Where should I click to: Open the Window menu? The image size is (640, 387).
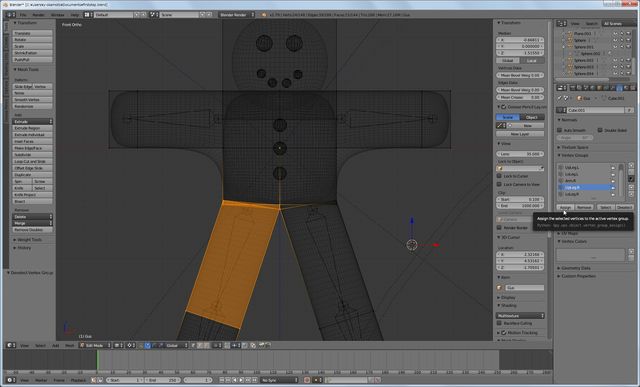click(x=58, y=15)
